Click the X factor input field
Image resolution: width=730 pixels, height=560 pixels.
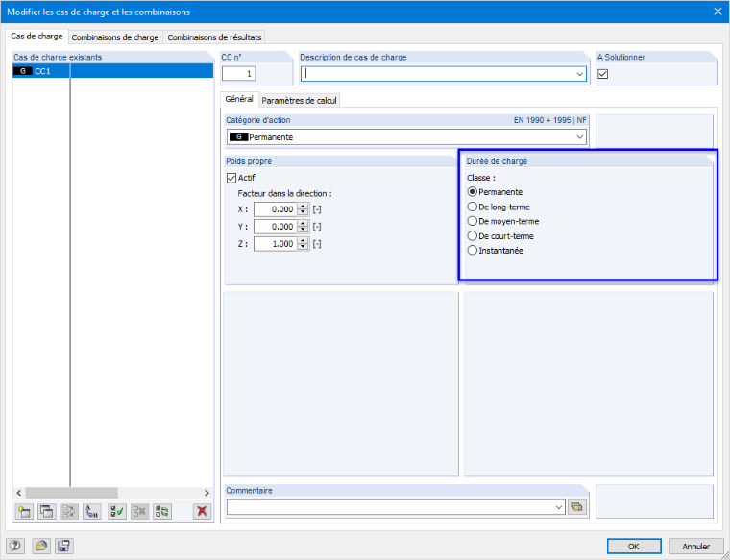click(276, 209)
